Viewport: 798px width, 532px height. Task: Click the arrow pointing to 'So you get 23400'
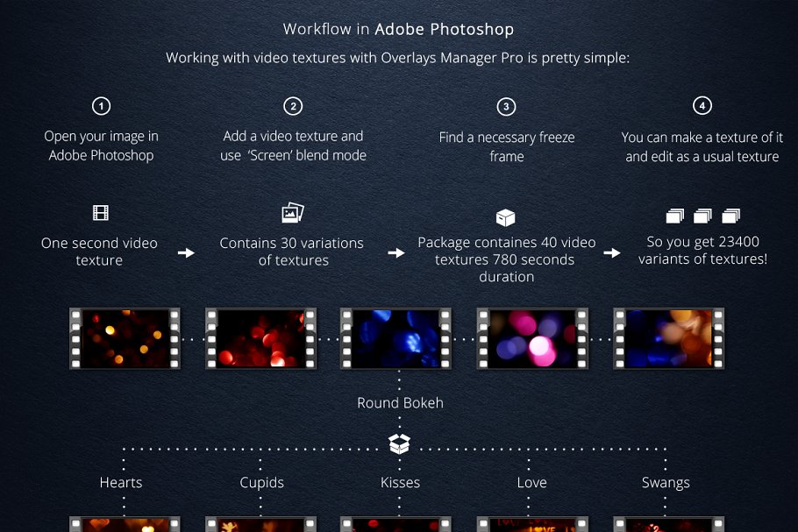(x=612, y=252)
